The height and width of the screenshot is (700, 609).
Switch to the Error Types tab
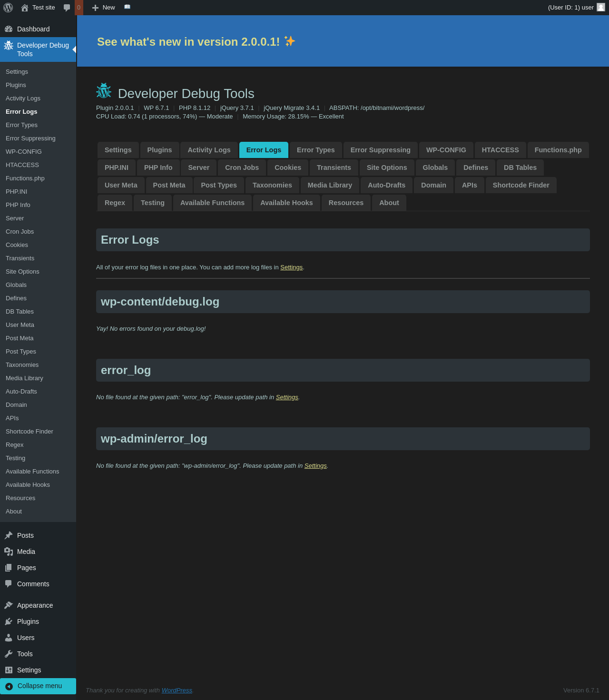[x=316, y=150]
